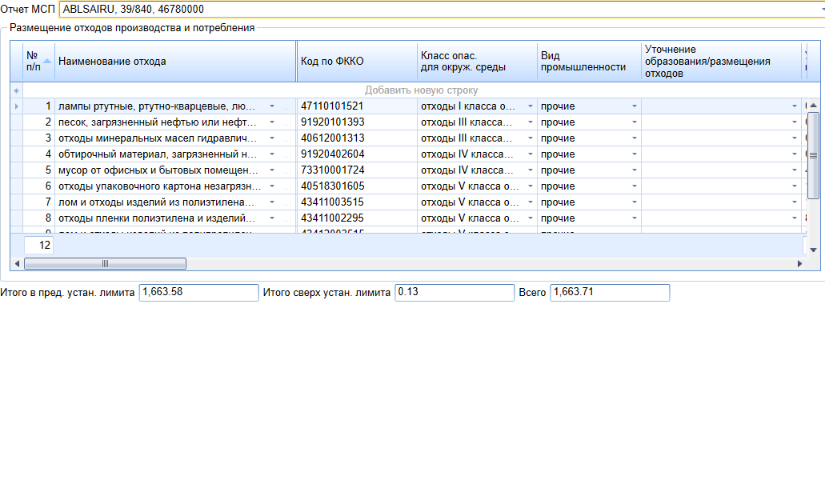Click the Итого сверх устан. лимита field

(x=454, y=293)
